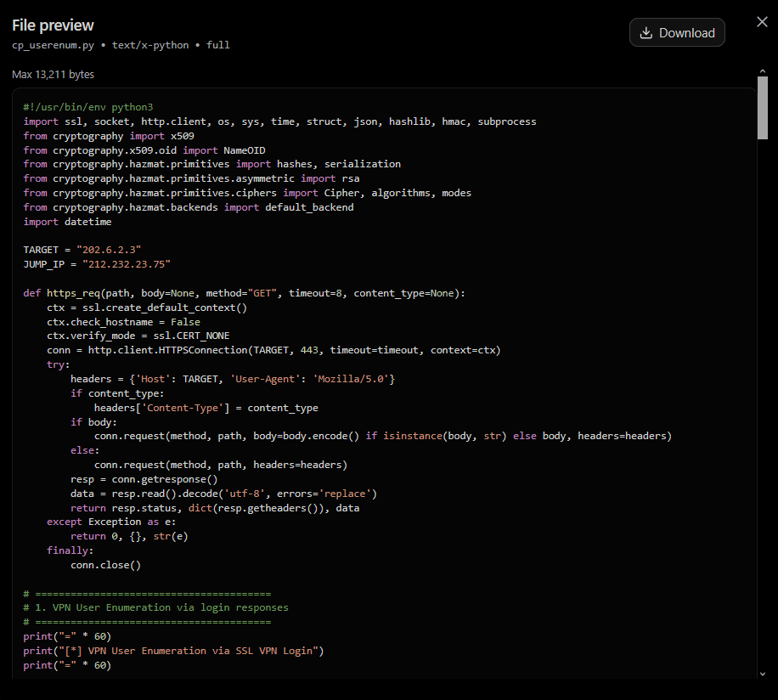Image resolution: width=778 pixels, height=700 pixels.
Task: Click the JUMP_IP = "212.232.23.75" line
Action: pyautogui.click(x=97, y=264)
